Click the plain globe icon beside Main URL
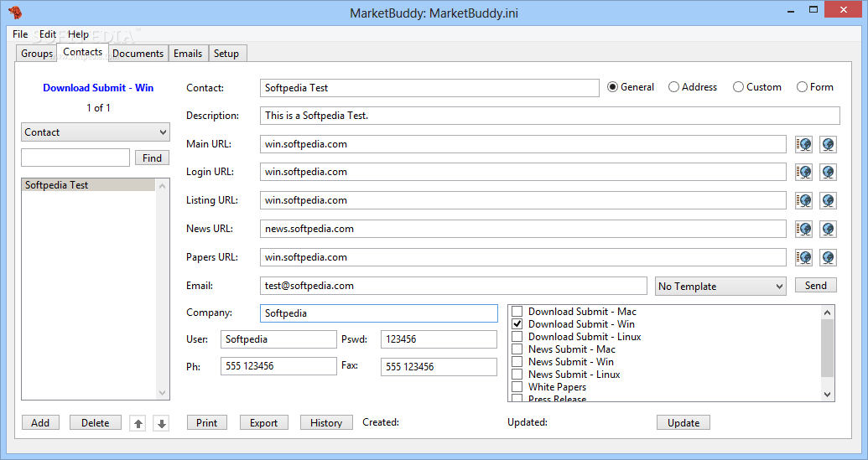The image size is (868, 460). coord(828,144)
